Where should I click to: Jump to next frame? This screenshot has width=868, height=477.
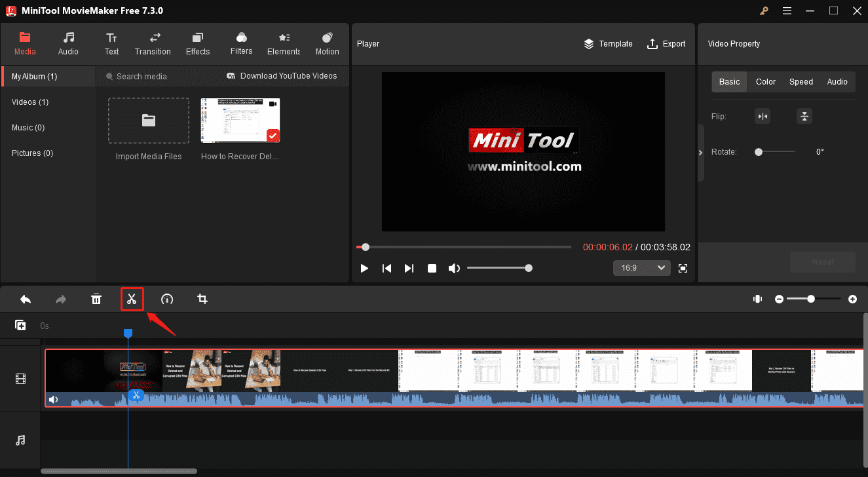pos(409,268)
